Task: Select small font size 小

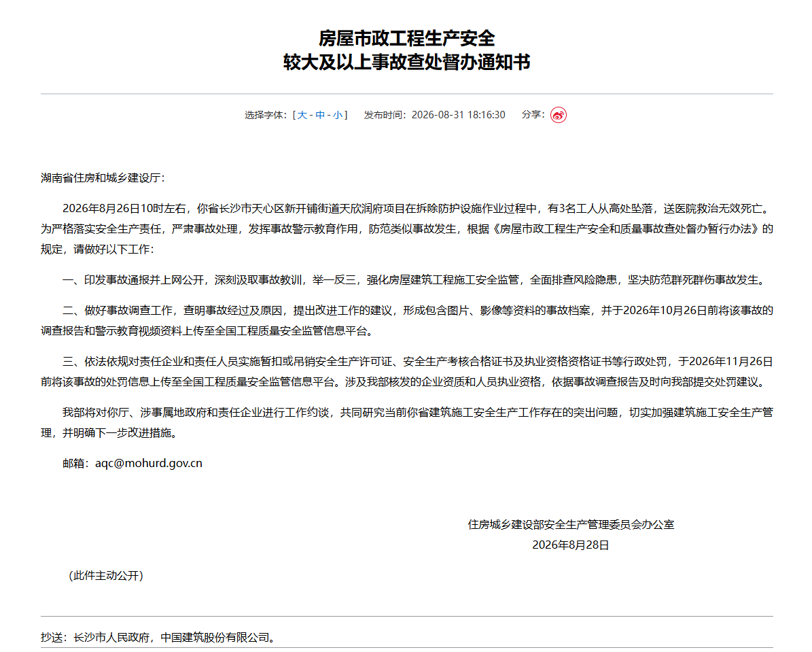Action: point(338,115)
